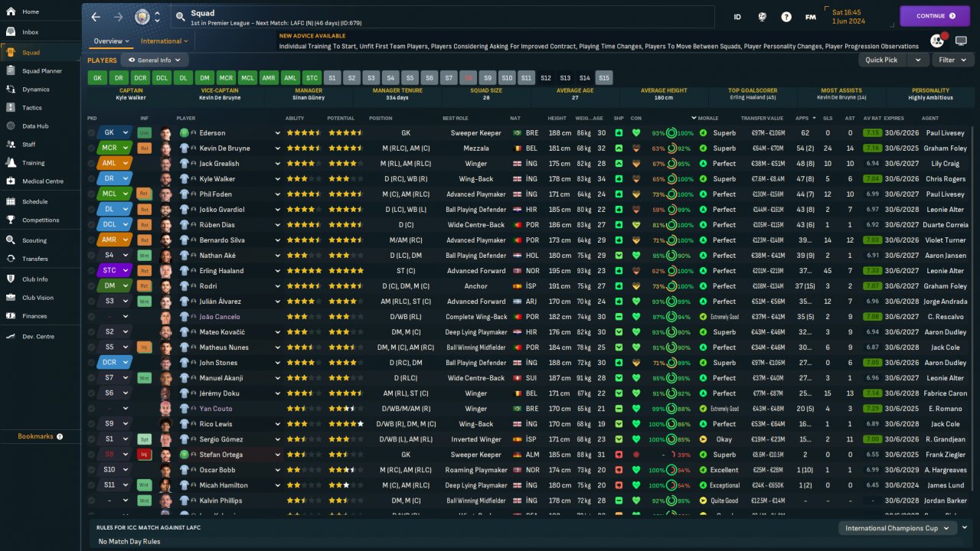Open the staff advice icon with red dot
Image resolution: width=980 pixels, height=551 pixels.
tap(937, 41)
